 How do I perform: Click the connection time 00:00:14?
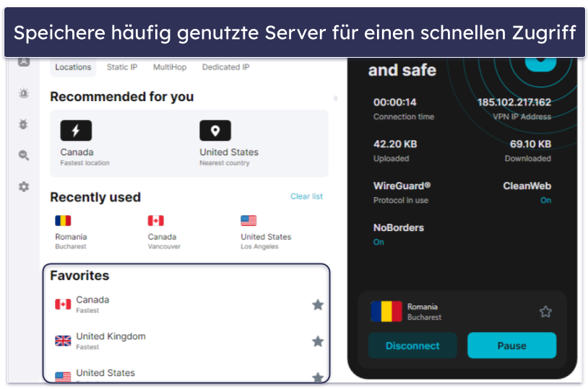point(395,102)
